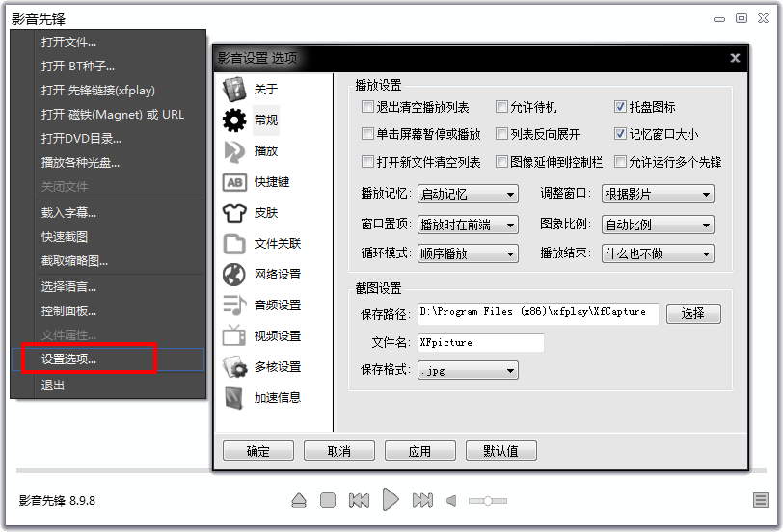Screen dimensions: 783x532
Task: Uncheck 记忆窗口大小 checkbox
Action: (x=620, y=134)
